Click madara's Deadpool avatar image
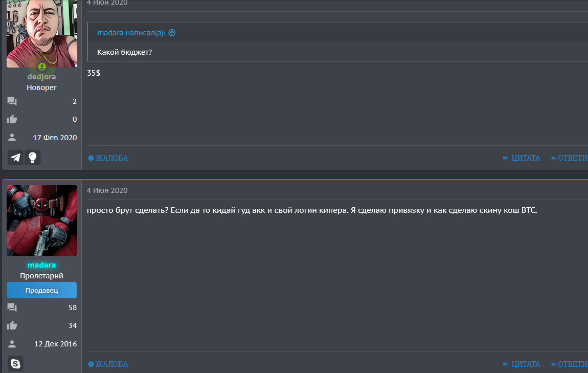Screen dimensions: 588x373 pos(41,221)
